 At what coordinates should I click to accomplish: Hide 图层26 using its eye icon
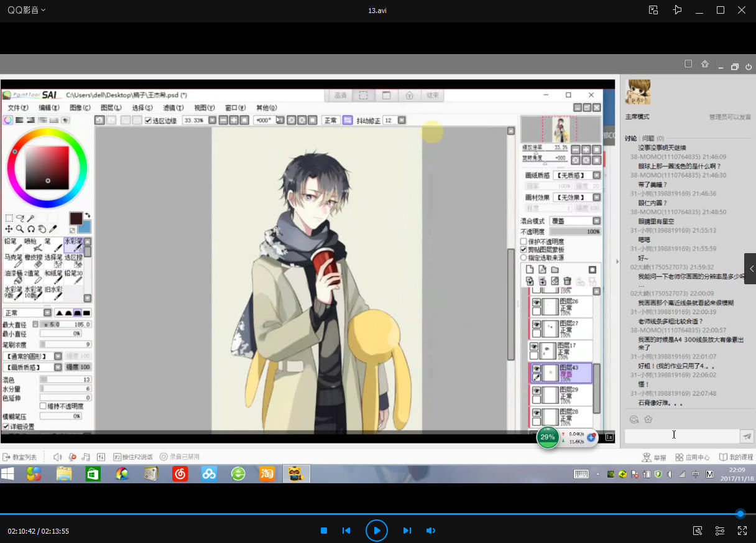coord(536,302)
